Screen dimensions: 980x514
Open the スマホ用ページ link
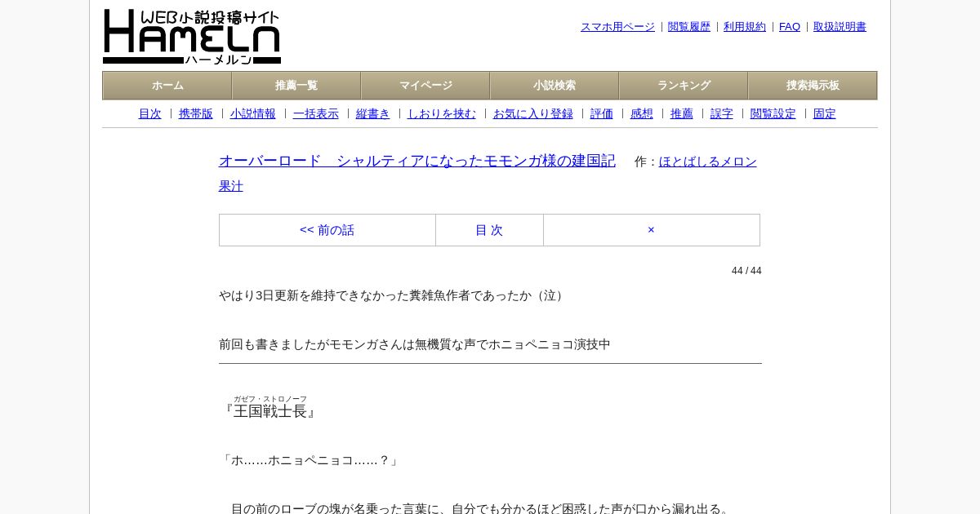click(x=617, y=27)
